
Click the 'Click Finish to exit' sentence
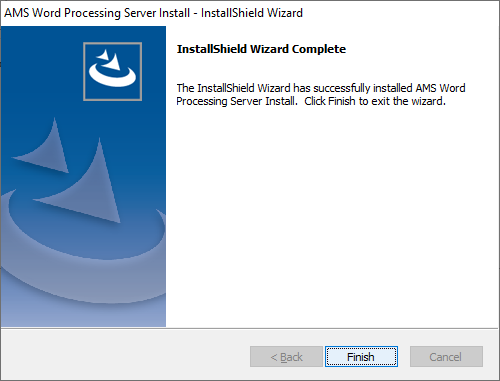click(x=375, y=101)
